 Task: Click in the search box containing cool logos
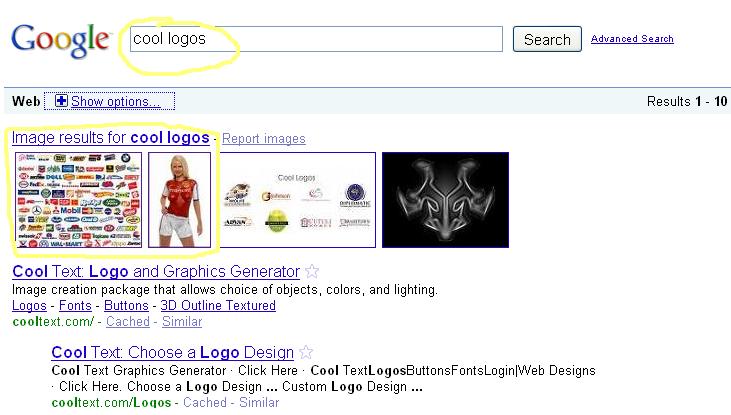coord(316,39)
